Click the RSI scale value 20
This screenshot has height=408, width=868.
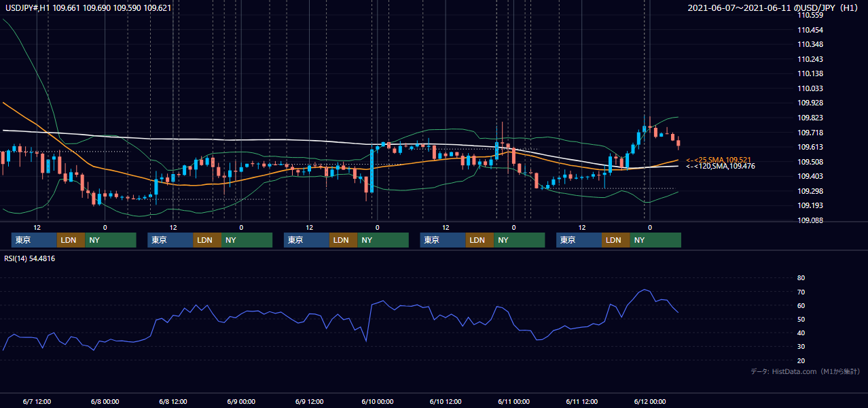[x=801, y=360]
